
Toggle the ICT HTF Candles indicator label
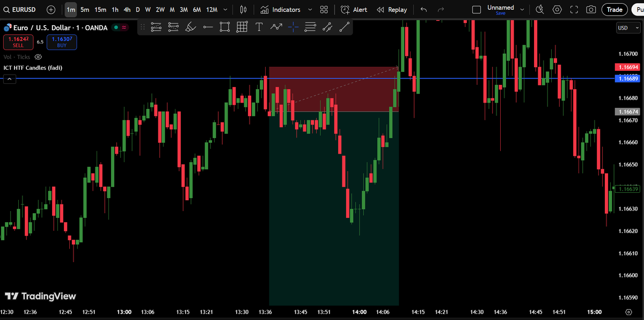(32, 68)
